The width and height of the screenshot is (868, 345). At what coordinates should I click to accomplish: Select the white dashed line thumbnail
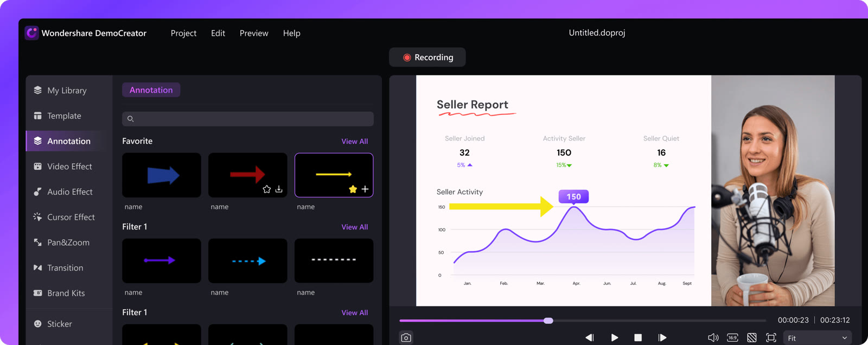334,261
